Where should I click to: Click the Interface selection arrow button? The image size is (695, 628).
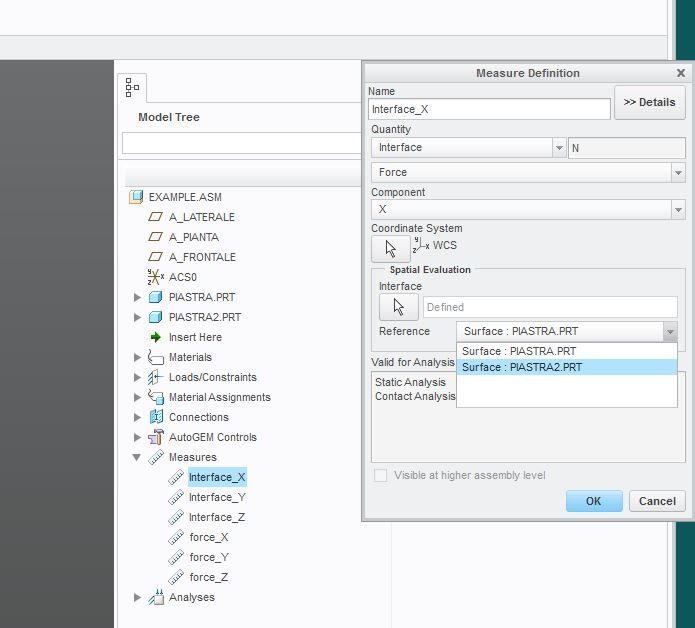[398, 307]
